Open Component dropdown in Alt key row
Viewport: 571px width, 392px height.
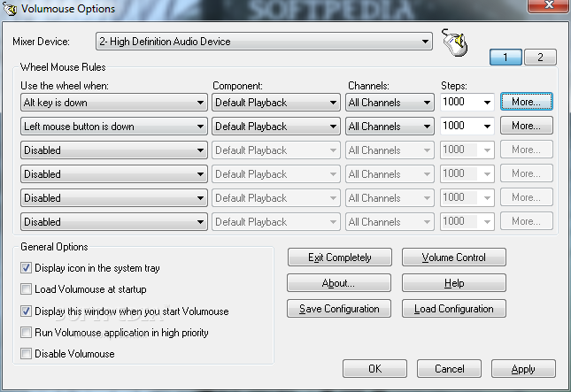click(x=276, y=103)
